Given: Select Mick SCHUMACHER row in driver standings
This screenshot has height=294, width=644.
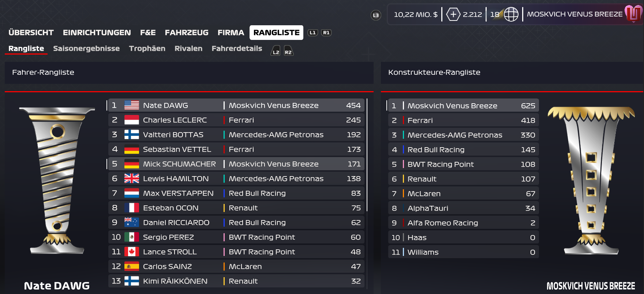Looking at the screenshot, I should click(x=236, y=164).
